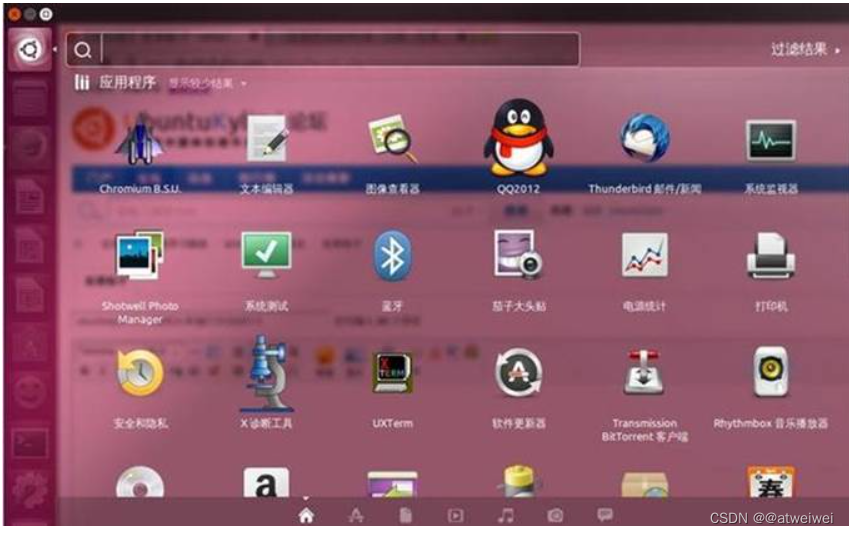Image resolution: width=849 pixels, height=534 pixels.
Task: Launch X诊断工具 microscope app
Action: (266, 374)
